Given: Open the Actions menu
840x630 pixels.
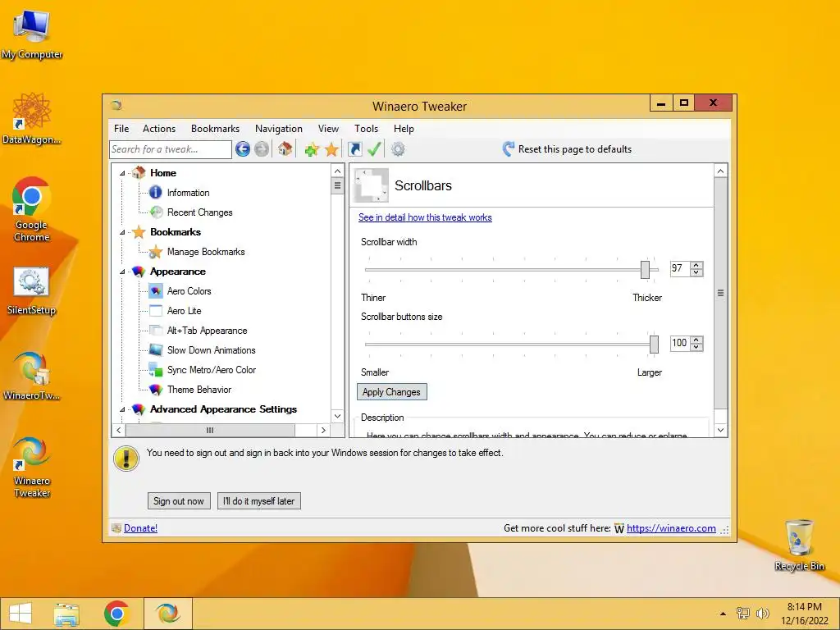Looking at the screenshot, I should point(159,129).
